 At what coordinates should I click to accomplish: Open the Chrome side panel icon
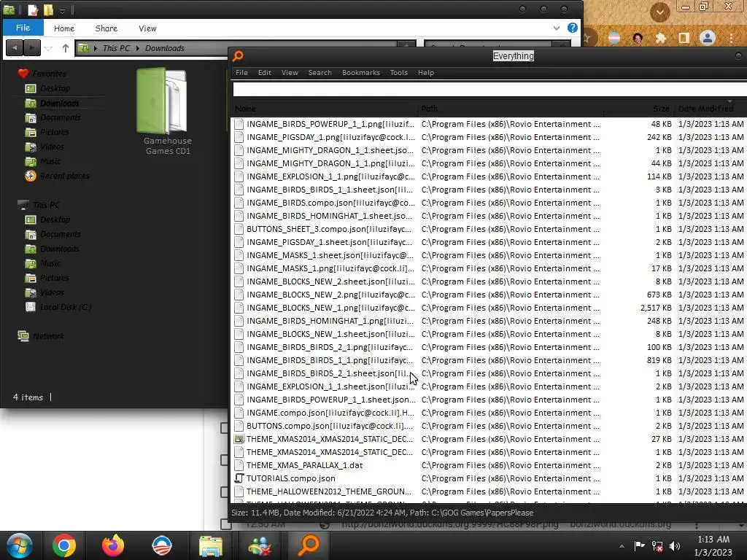pos(684,38)
